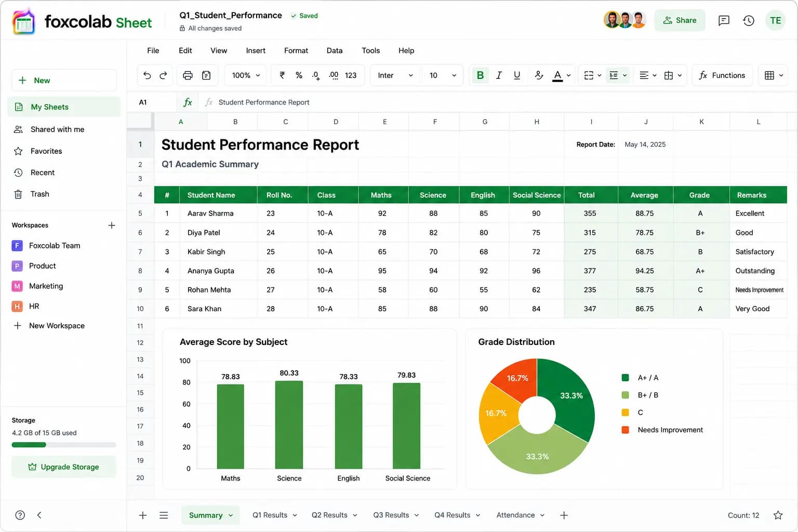Click the Share button

(x=680, y=20)
